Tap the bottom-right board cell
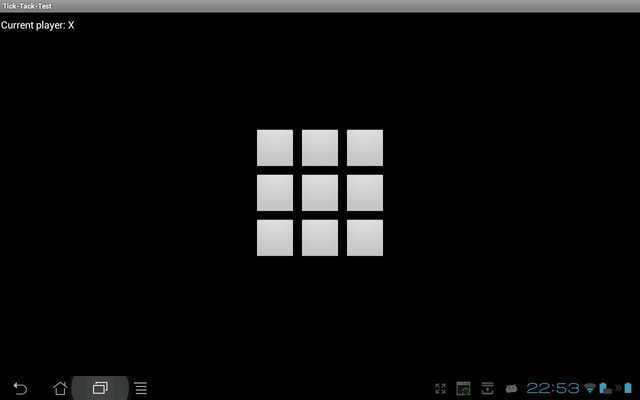This screenshot has height=400, width=640. (365, 238)
